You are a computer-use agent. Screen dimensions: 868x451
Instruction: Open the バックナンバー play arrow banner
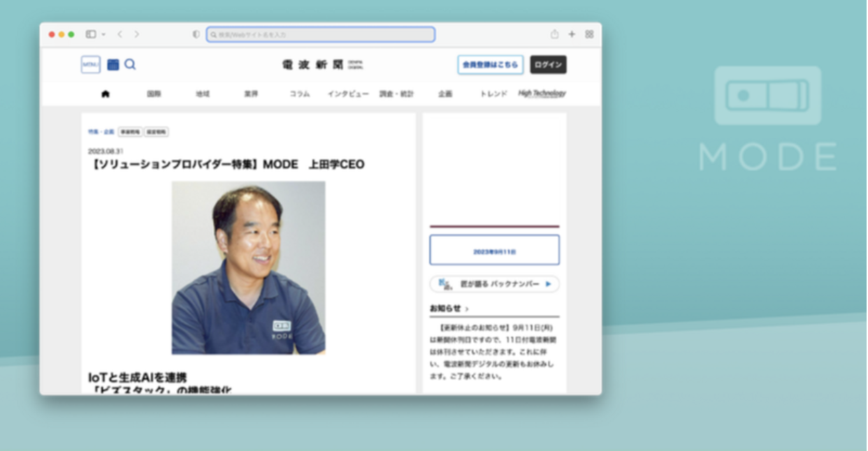point(548,284)
